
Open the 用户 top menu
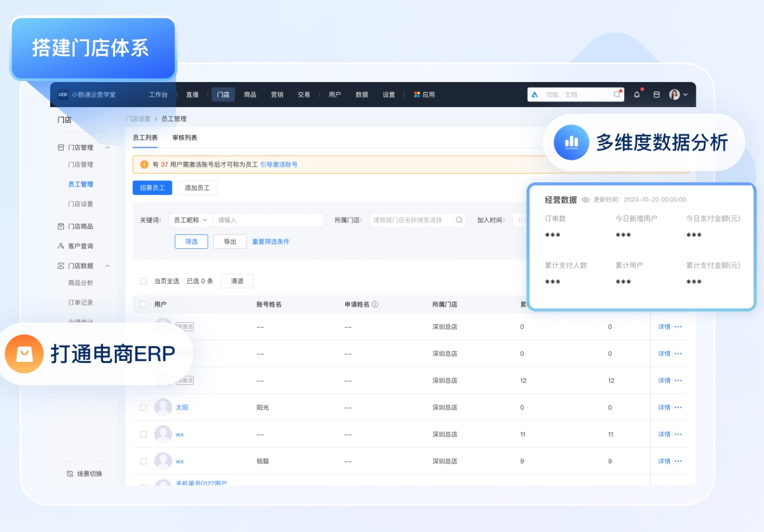[335, 95]
